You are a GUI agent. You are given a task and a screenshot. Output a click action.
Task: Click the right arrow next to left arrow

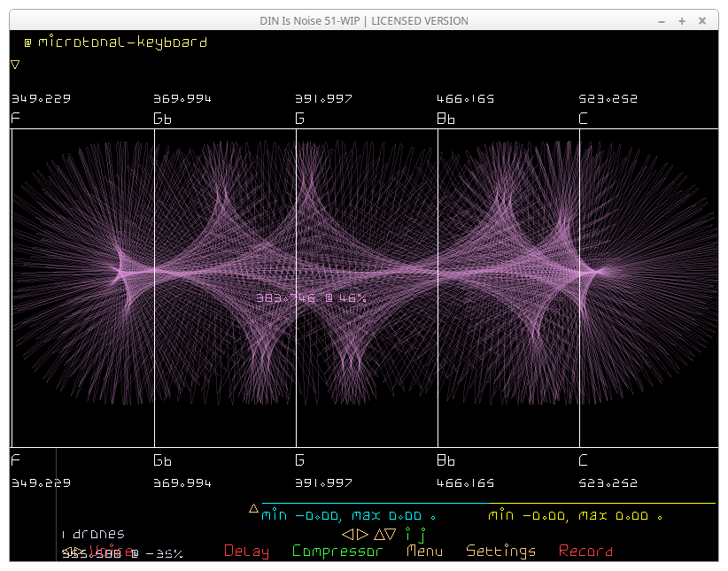pyautogui.click(x=362, y=534)
